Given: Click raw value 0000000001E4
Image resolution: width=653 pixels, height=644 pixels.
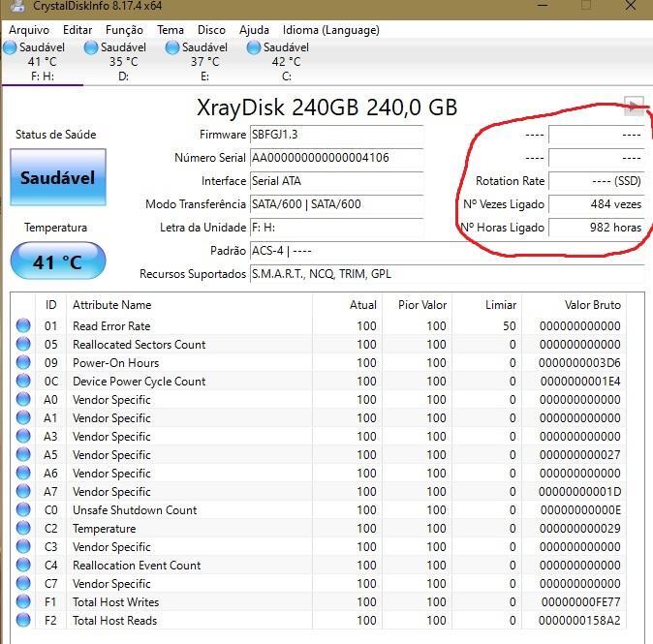Looking at the screenshot, I should tap(580, 382).
